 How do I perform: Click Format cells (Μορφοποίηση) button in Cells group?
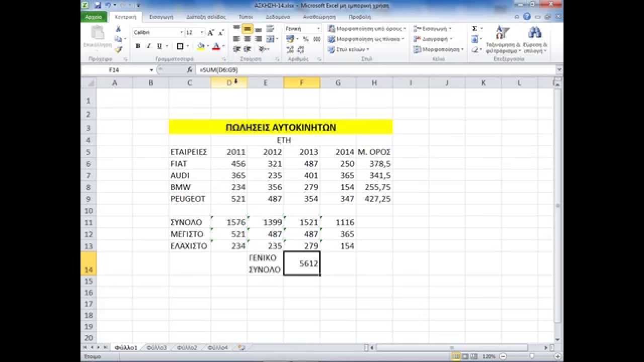click(439, 50)
